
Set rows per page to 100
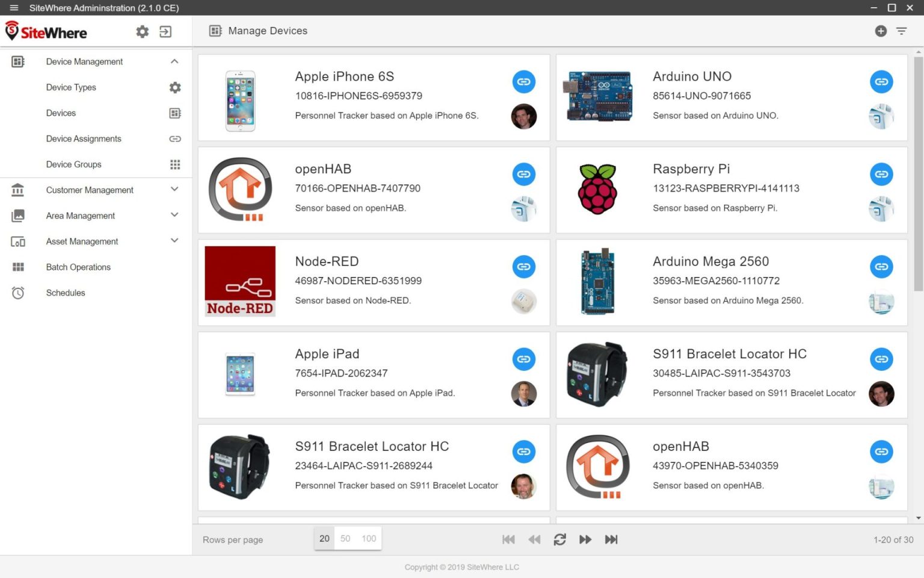coord(369,539)
